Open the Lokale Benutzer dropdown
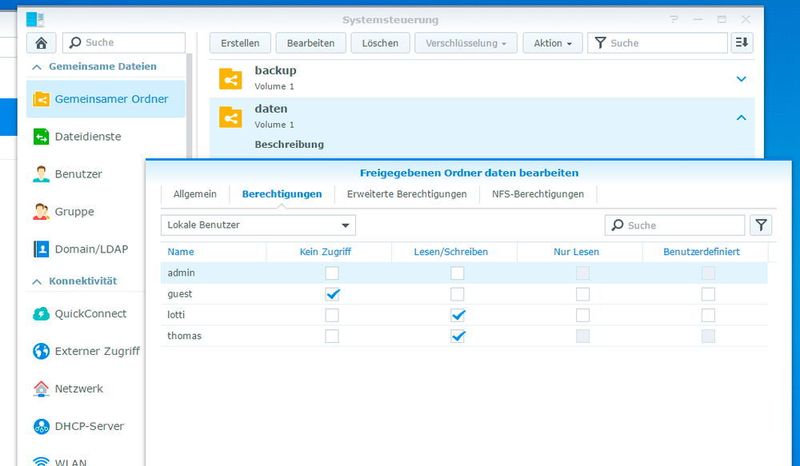This screenshot has height=466, width=800. click(258, 225)
